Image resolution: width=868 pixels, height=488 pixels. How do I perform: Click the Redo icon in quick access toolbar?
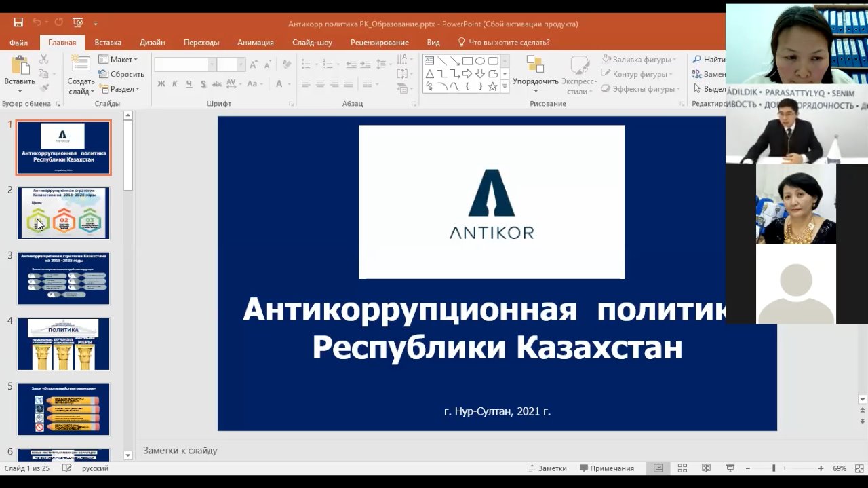(x=58, y=22)
